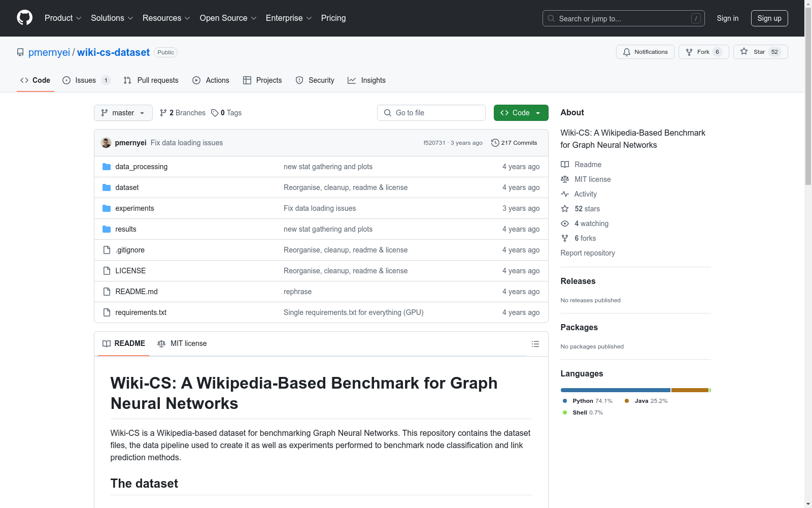
Task: Click the Sign in link
Action: pyautogui.click(x=727, y=18)
